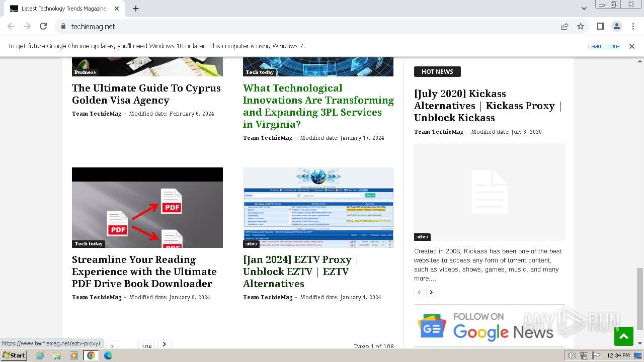
Task: Open PDF conversion article thumbnail
Action: pyautogui.click(x=147, y=208)
